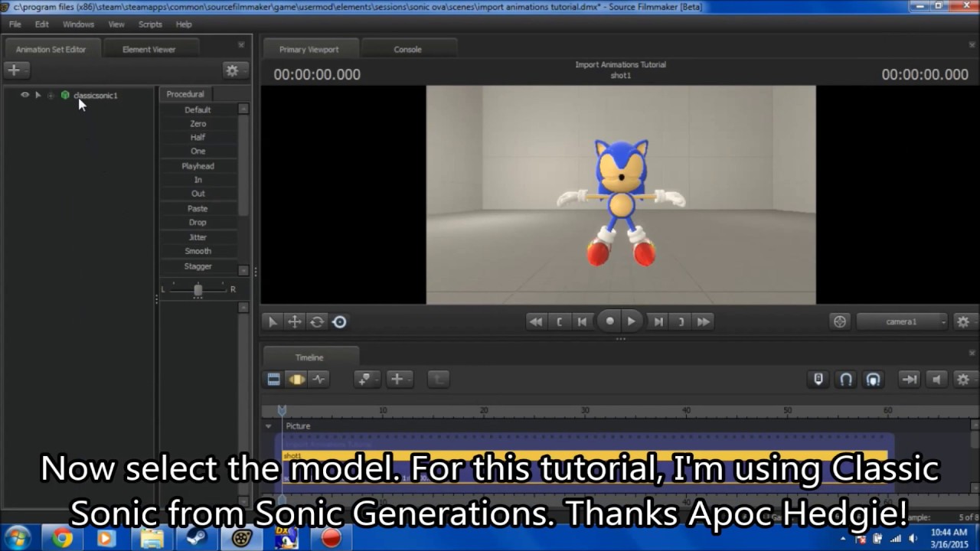The image size is (980, 551).
Task: Select the viewport rotate manipulator tool
Action: click(x=316, y=322)
